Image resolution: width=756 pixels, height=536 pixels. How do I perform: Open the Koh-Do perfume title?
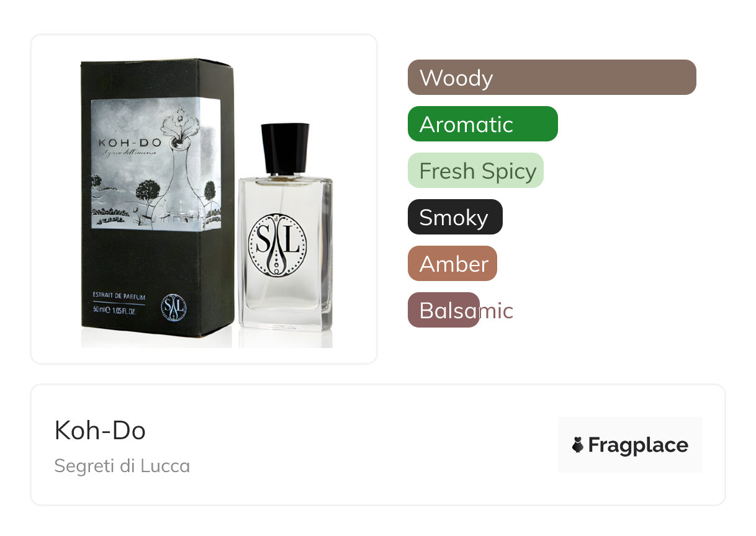[100, 431]
